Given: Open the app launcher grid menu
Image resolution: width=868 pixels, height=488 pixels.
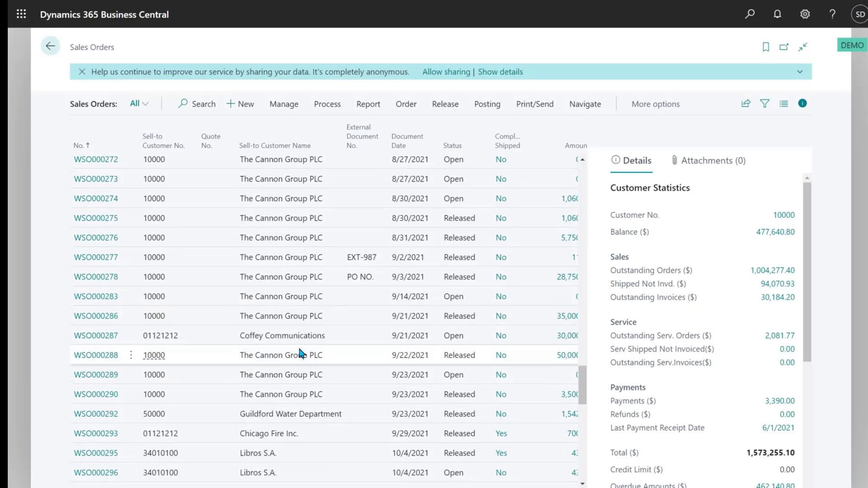Looking at the screenshot, I should coord(21,14).
